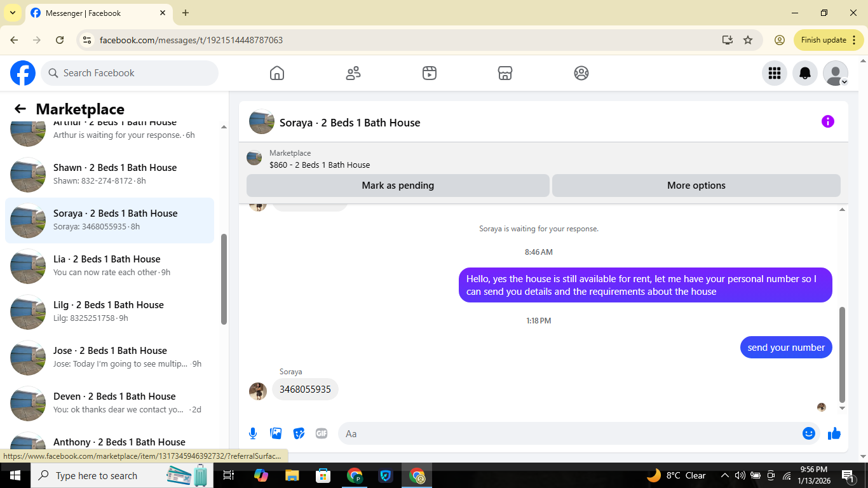Screen dimensions: 868x488
Task: Click the 'send your number' message bubble
Action: click(786, 348)
